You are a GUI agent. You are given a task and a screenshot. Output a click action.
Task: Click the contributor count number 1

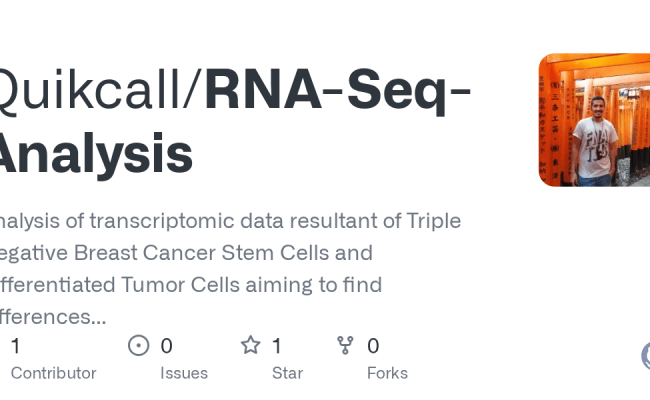[x=16, y=346]
